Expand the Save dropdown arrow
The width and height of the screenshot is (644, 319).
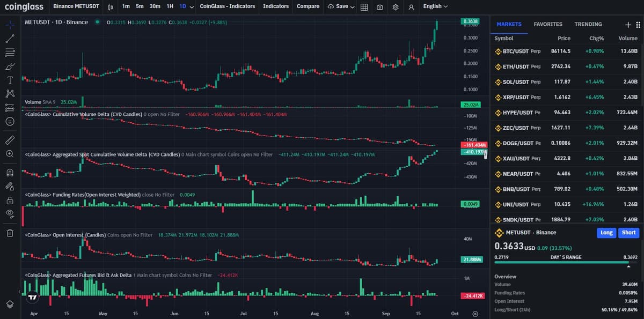pyautogui.click(x=352, y=7)
